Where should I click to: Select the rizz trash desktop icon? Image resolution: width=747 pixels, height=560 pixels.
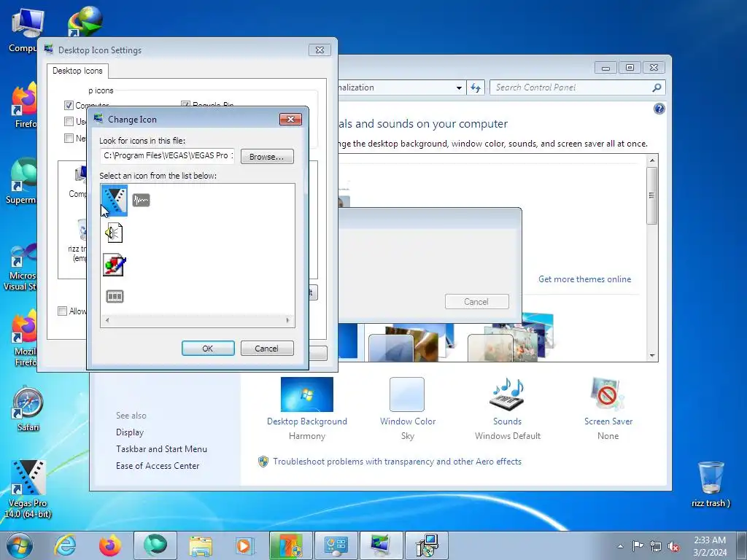pos(711,483)
